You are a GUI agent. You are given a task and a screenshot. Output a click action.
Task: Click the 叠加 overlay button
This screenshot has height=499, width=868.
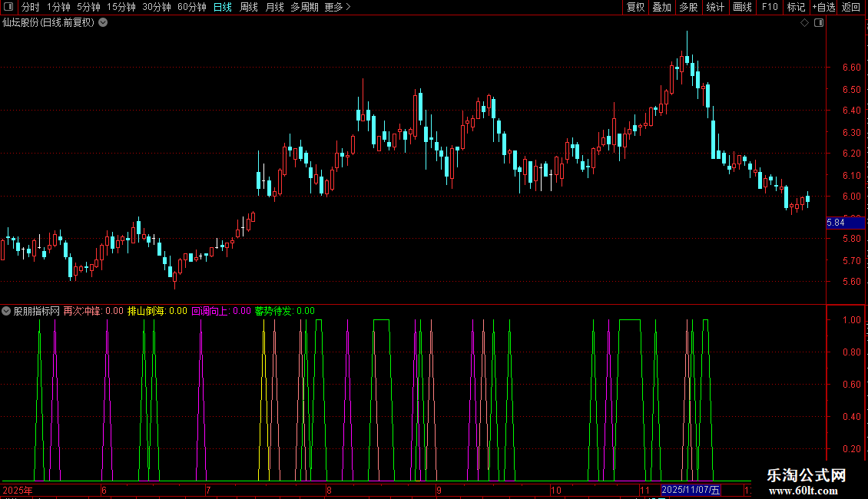pos(661,7)
